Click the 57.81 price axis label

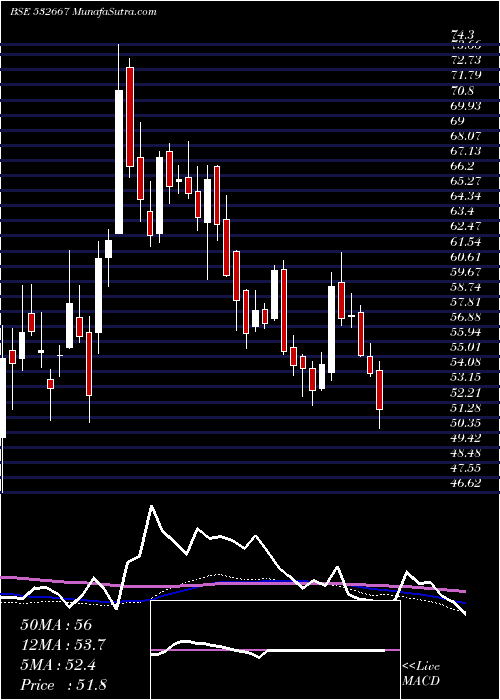[x=466, y=302]
